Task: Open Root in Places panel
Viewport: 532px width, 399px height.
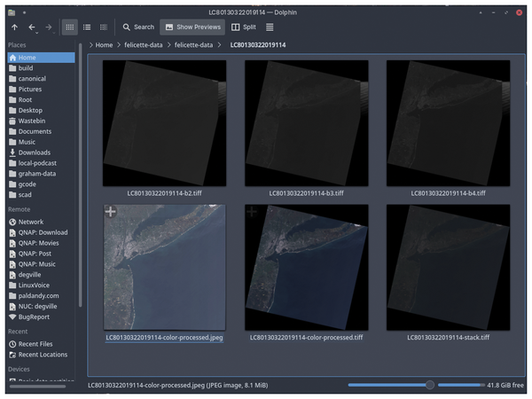Action: pos(41,99)
